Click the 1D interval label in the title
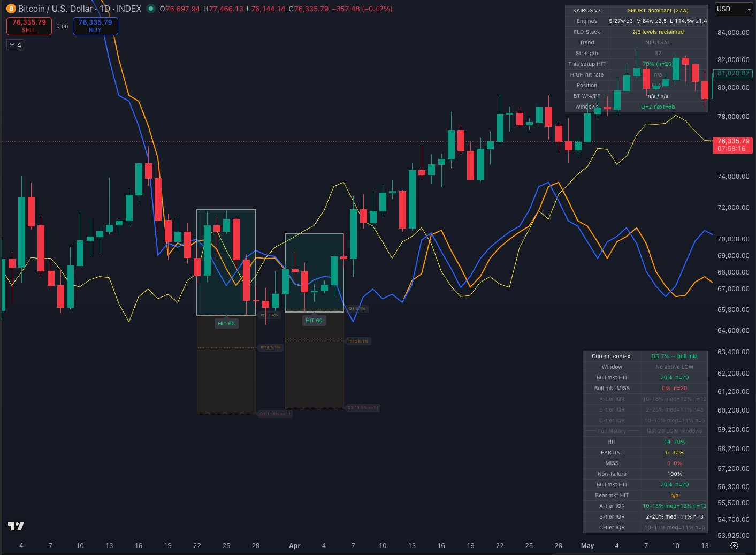 tap(105, 9)
